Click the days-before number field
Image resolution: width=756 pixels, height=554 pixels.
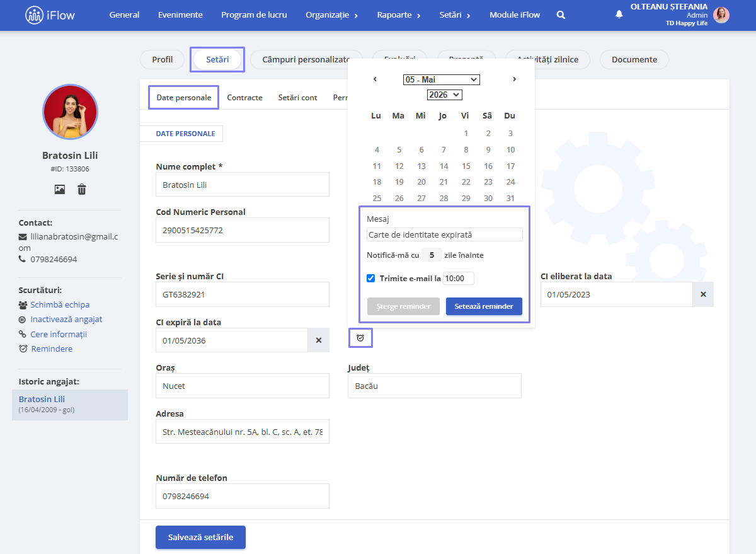click(x=432, y=255)
